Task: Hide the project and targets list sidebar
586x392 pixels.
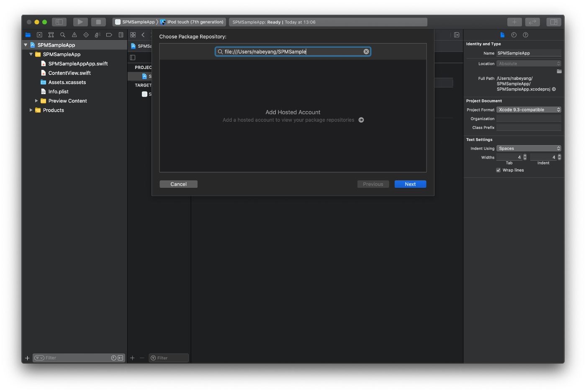Action: tap(133, 57)
